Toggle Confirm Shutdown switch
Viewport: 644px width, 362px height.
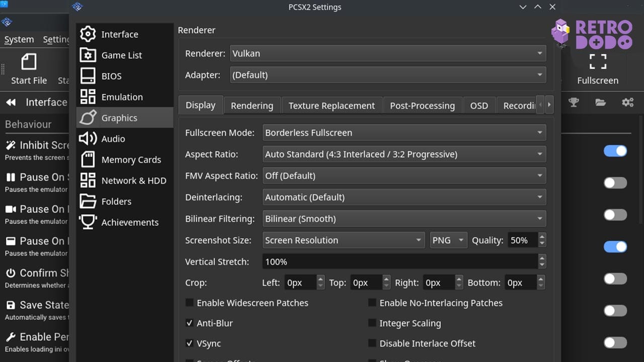point(615,279)
